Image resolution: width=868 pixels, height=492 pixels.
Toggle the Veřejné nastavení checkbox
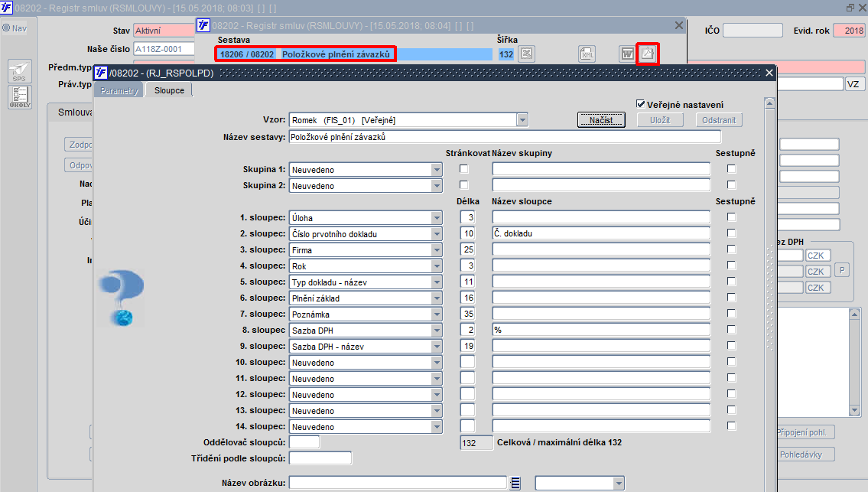(640, 104)
